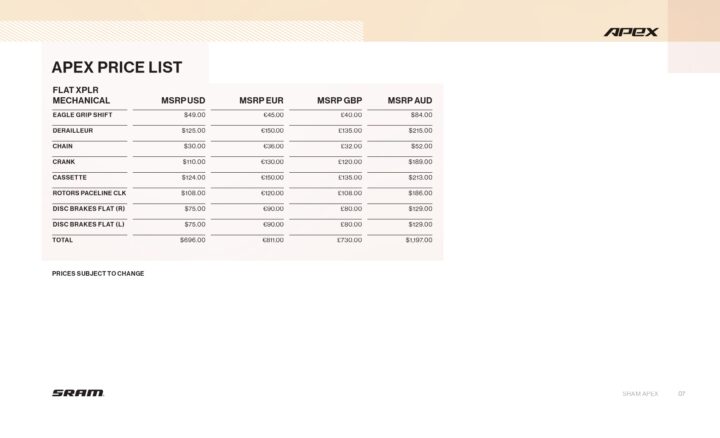Screen dimensions: 720x438
Task: Click the ROTORS PACELINE CLK row label
Action: point(89,193)
